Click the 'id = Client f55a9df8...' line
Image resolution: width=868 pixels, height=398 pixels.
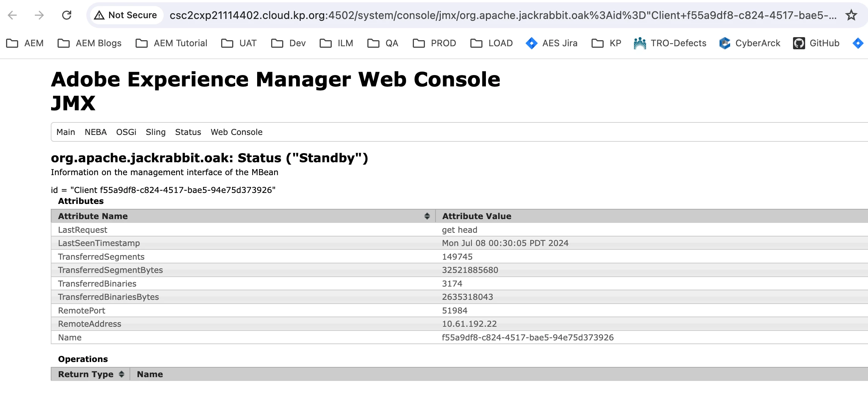[x=163, y=190]
